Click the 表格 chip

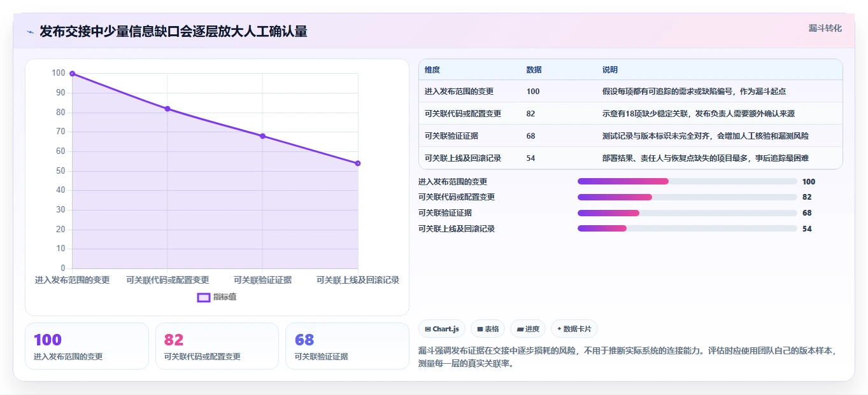(488, 329)
